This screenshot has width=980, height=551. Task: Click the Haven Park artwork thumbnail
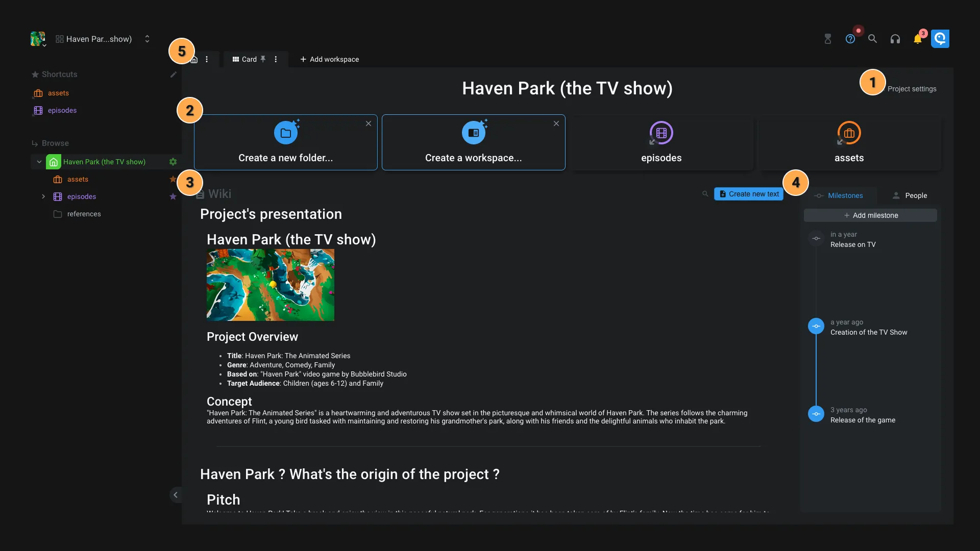coord(270,285)
